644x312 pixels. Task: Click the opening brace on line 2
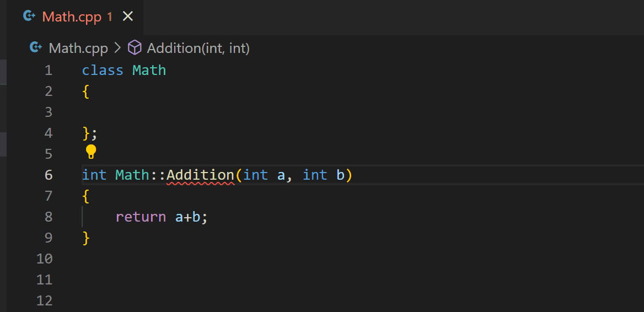(x=85, y=91)
